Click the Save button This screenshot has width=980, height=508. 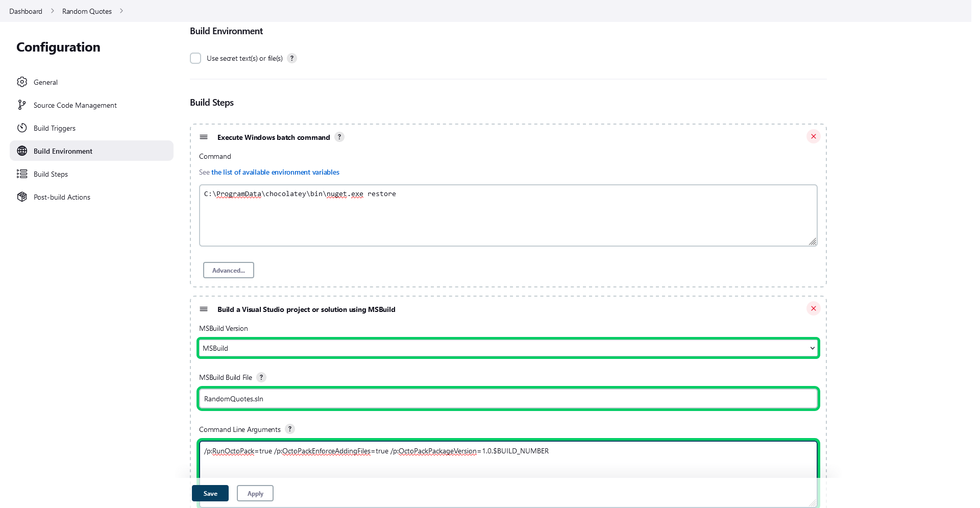[x=210, y=493]
